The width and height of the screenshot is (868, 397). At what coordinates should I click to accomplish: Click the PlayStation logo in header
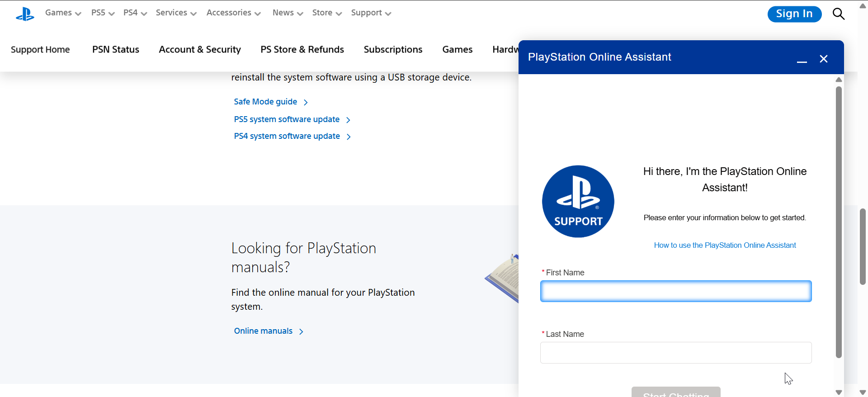click(x=25, y=14)
